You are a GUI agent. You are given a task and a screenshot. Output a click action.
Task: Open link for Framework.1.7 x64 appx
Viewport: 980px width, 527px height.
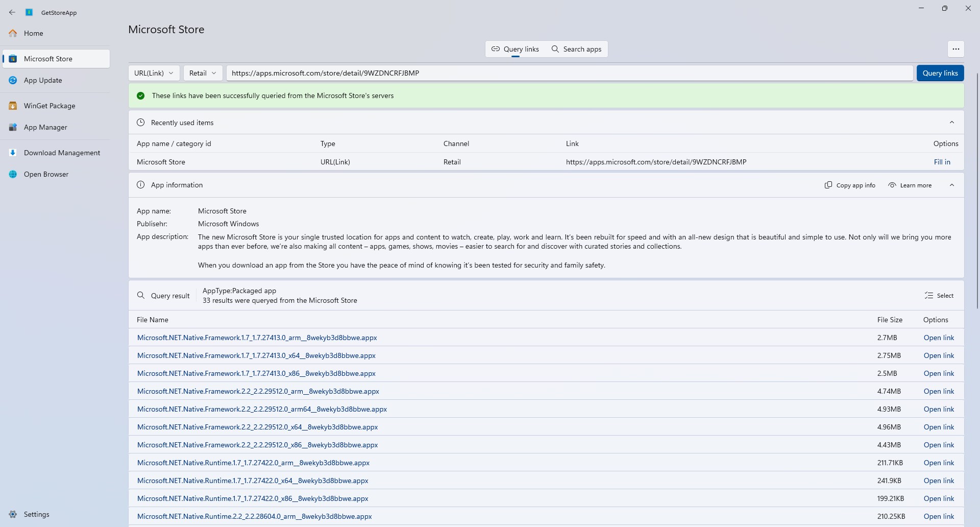pos(939,355)
